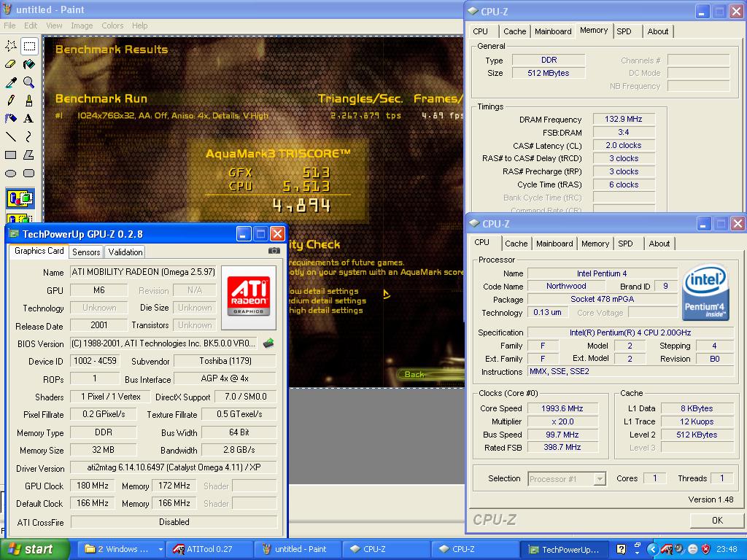
Task: Open the Cache tab in the lower CPU-Z window
Action: point(516,244)
